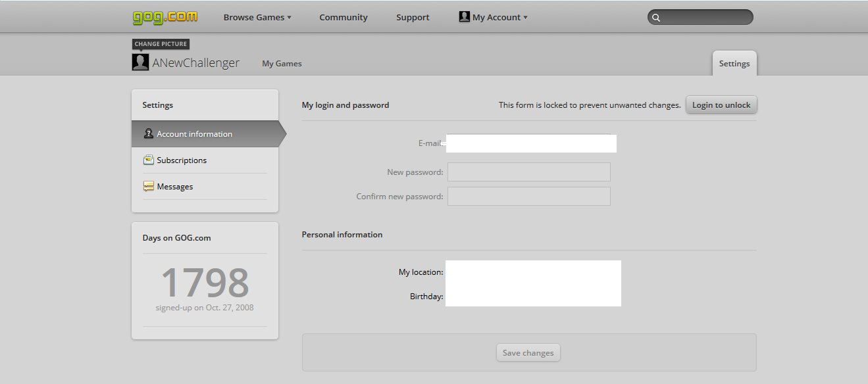Select the Settings tab
Image resolution: width=868 pixels, height=384 pixels.
click(x=734, y=63)
